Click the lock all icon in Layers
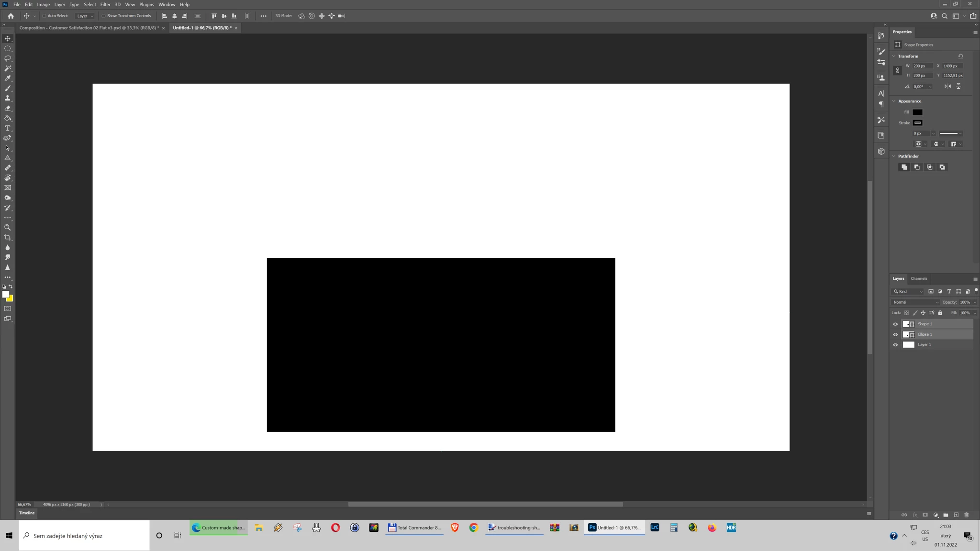 940,313
